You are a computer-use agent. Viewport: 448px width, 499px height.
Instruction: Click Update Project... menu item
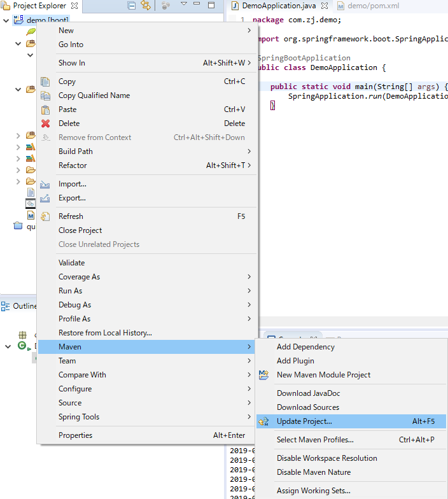351,421
